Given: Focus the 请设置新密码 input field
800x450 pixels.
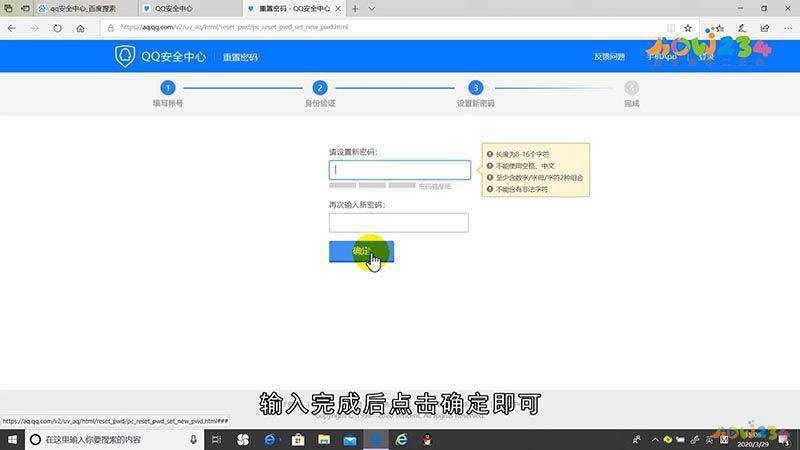Looking at the screenshot, I should coord(400,170).
